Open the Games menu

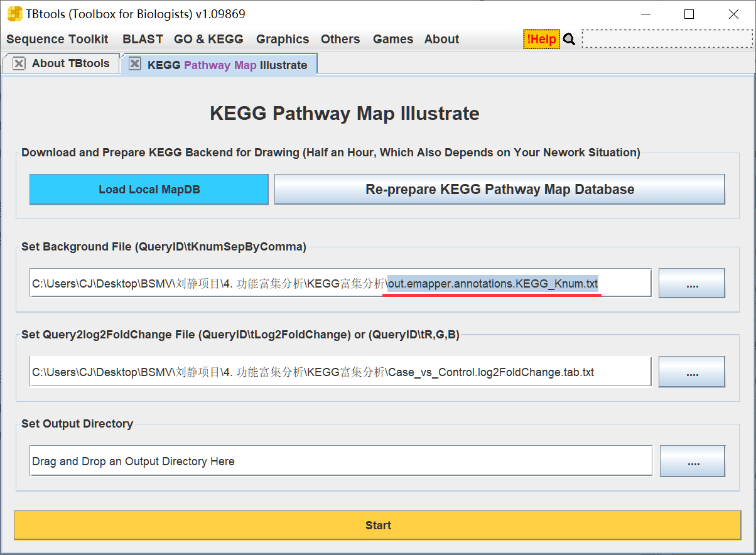[393, 39]
